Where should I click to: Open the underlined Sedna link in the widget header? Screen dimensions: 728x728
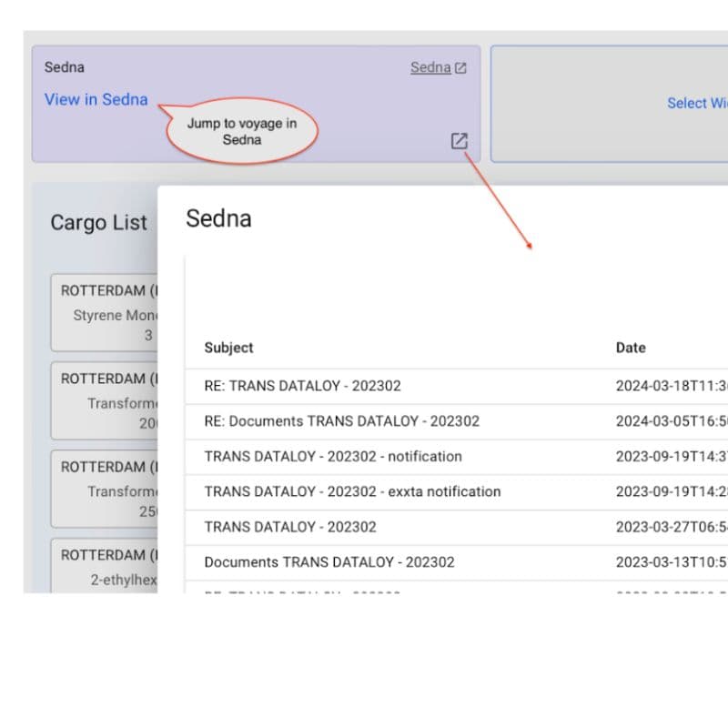[430, 67]
